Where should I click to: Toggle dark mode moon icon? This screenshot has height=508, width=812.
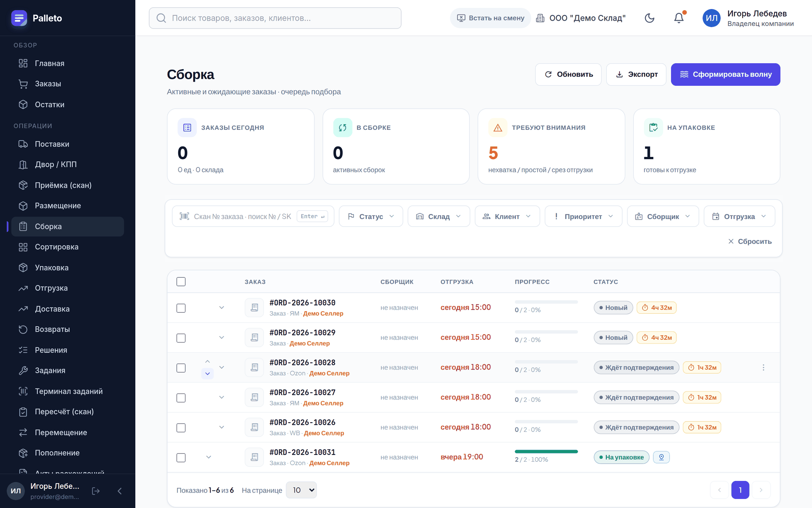[x=649, y=18]
